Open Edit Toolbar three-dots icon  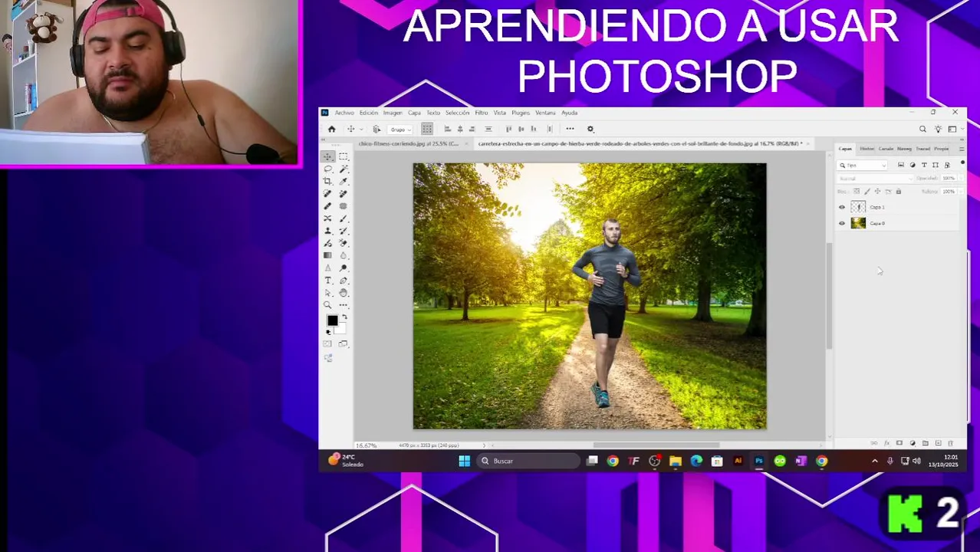pyautogui.click(x=344, y=304)
